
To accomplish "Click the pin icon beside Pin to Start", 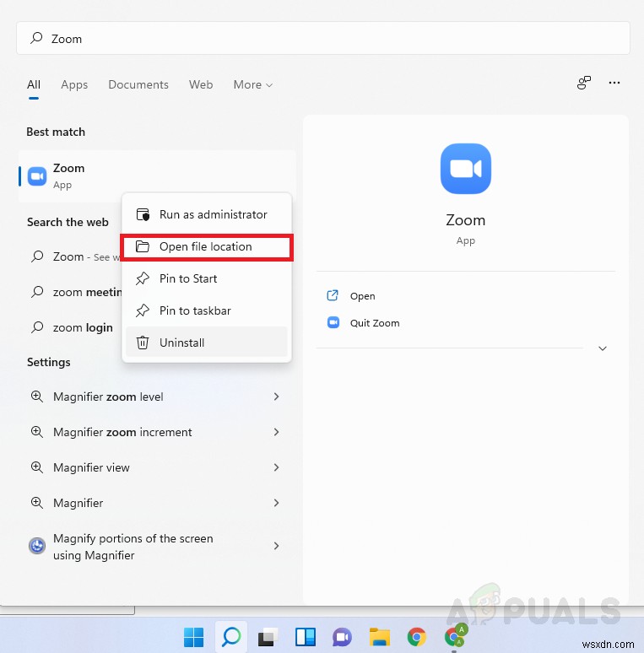I will point(143,278).
